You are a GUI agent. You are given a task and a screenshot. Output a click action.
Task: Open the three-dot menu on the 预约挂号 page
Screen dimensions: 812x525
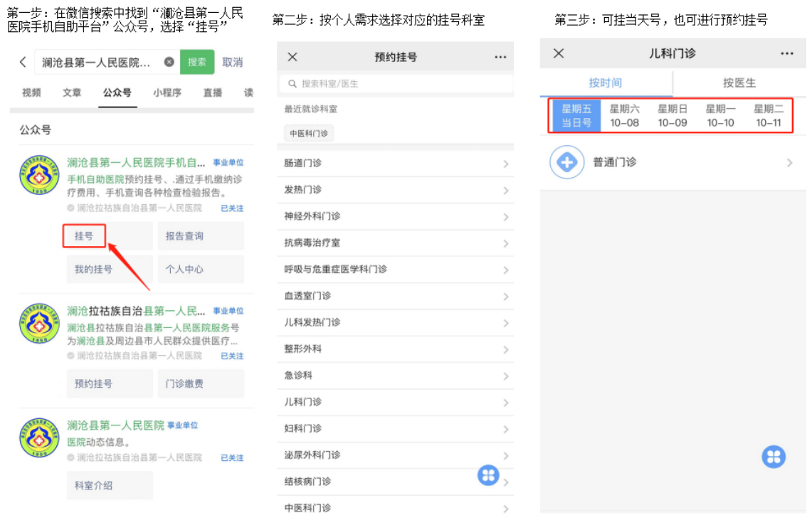tap(500, 57)
